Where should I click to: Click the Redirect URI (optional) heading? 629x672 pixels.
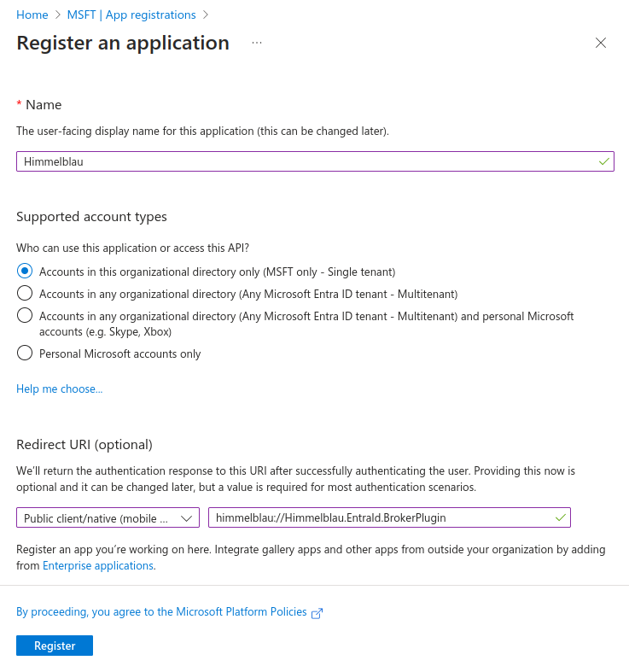click(x=84, y=445)
